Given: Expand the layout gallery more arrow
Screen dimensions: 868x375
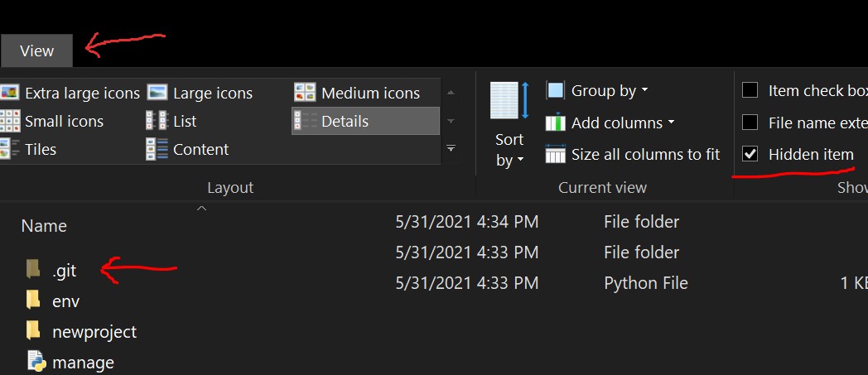Looking at the screenshot, I should click(451, 149).
